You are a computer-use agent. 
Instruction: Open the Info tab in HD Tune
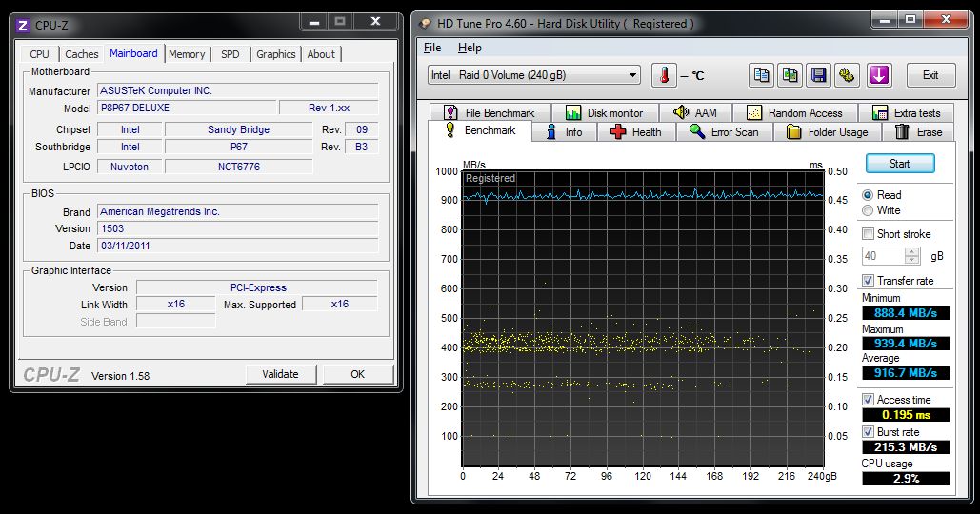(565, 132)
